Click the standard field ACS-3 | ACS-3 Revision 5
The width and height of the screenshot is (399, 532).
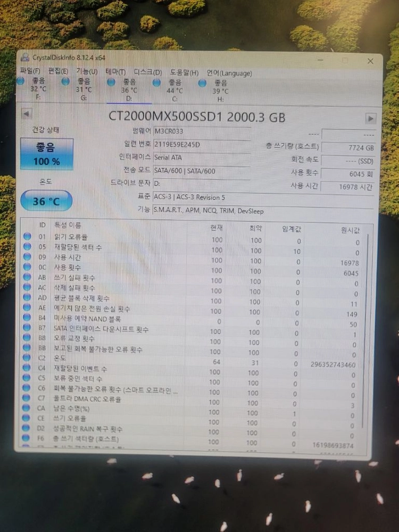tap(263, 197)
